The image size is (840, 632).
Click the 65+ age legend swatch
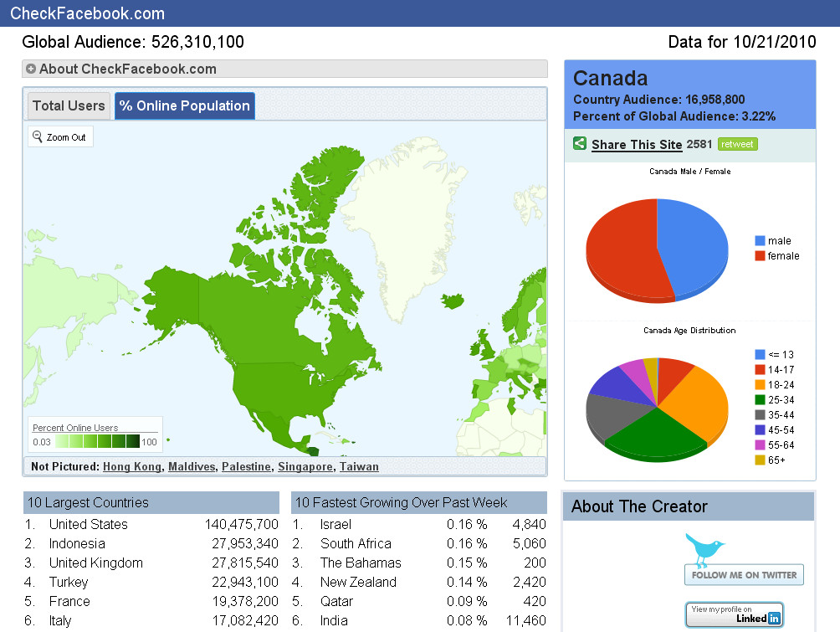pyautogui.click(x=760, y=460)
